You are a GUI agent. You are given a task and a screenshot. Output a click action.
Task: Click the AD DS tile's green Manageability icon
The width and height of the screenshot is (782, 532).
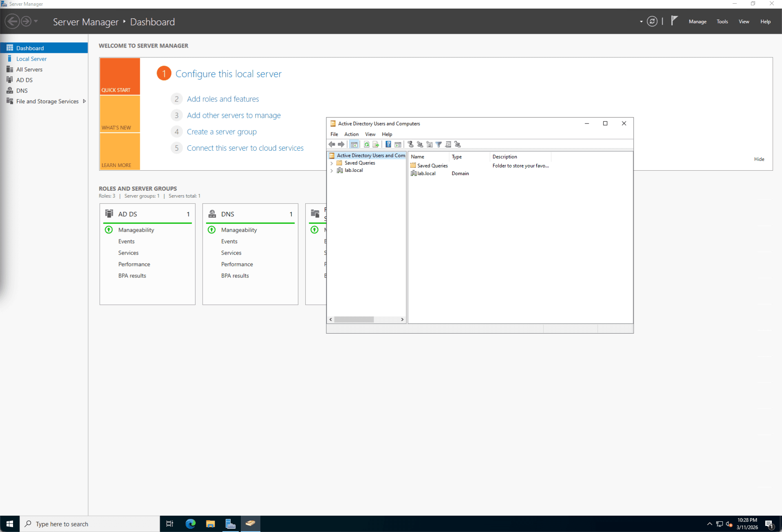coord(109,230)
